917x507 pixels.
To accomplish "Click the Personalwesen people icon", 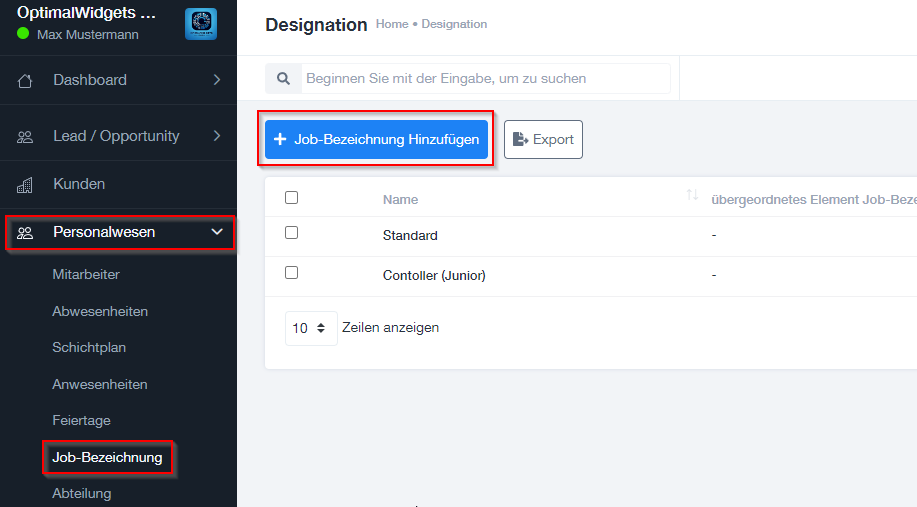I will [25, 233].
